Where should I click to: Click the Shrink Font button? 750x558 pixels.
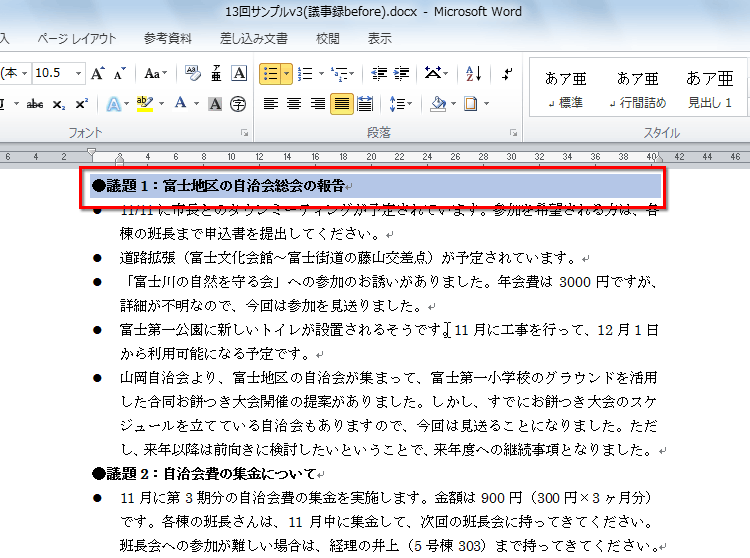tap(120, 74)
